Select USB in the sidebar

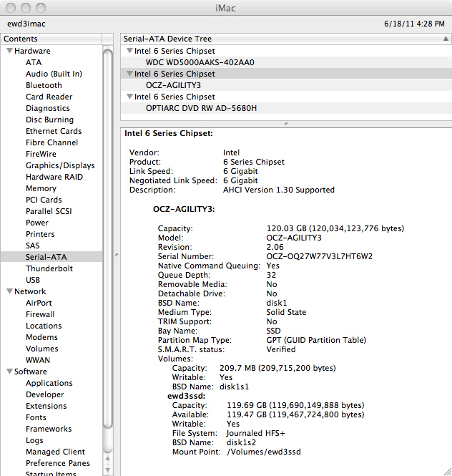pyautogui.click(x=33, y=280)
